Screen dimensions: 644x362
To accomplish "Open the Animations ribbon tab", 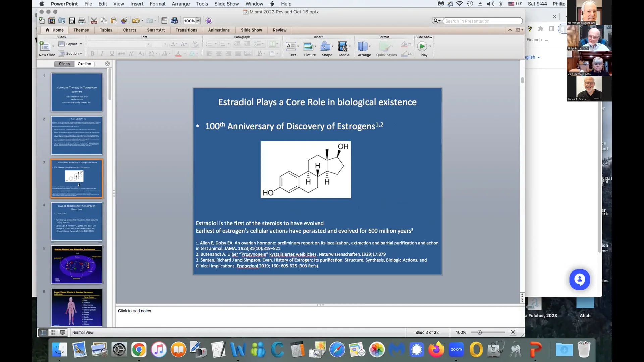I will point(219,30).
